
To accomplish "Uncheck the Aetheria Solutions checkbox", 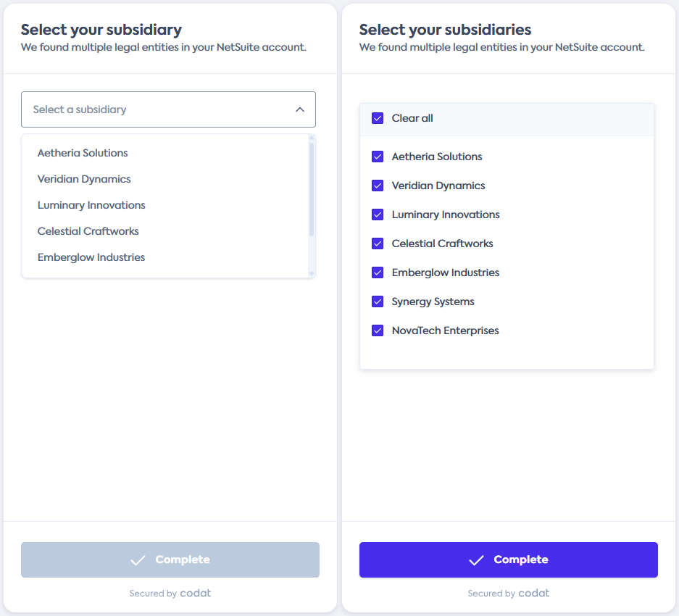I will pyautogui.click(x=378, y=157).
